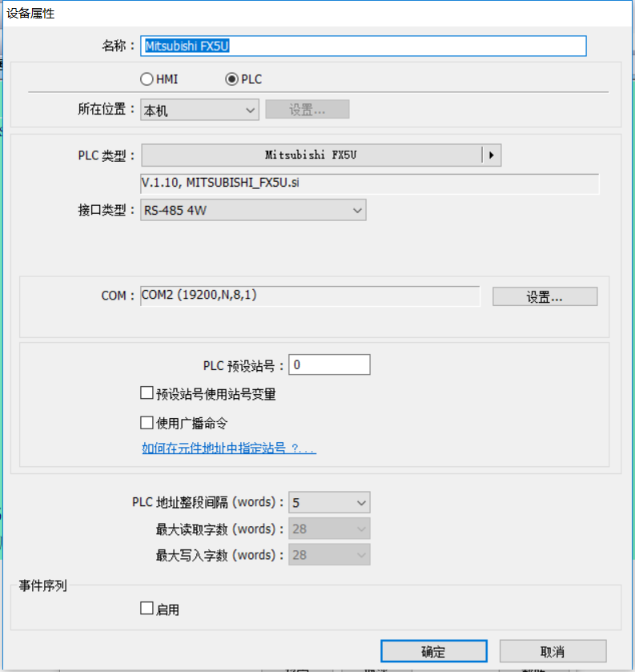This screenshot has width=635, height=672.
Task: Enable the 事件序列 启用 checkbox
Action: 147,609
